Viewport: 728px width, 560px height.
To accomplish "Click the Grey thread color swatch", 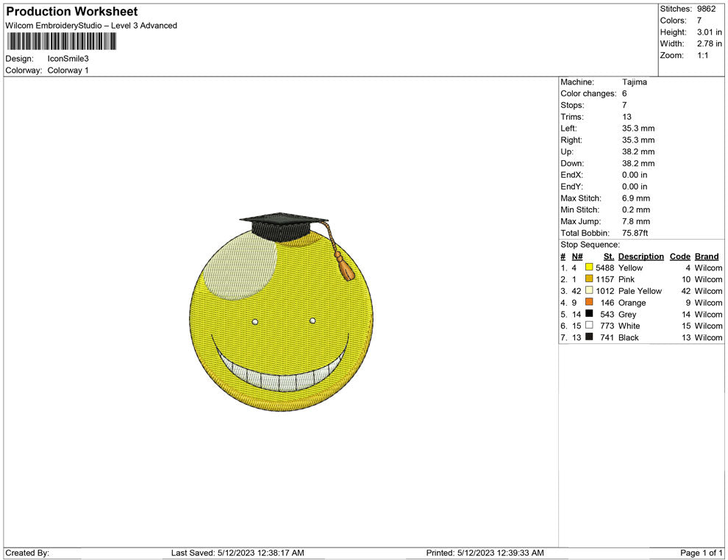I will pos(589,314).
